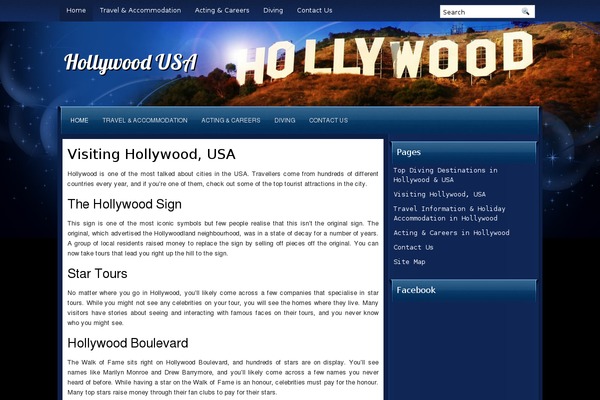The width and height of the screenshot is (600, 400).
Task: Click the Hollywood USA site title
Action: 130,63
